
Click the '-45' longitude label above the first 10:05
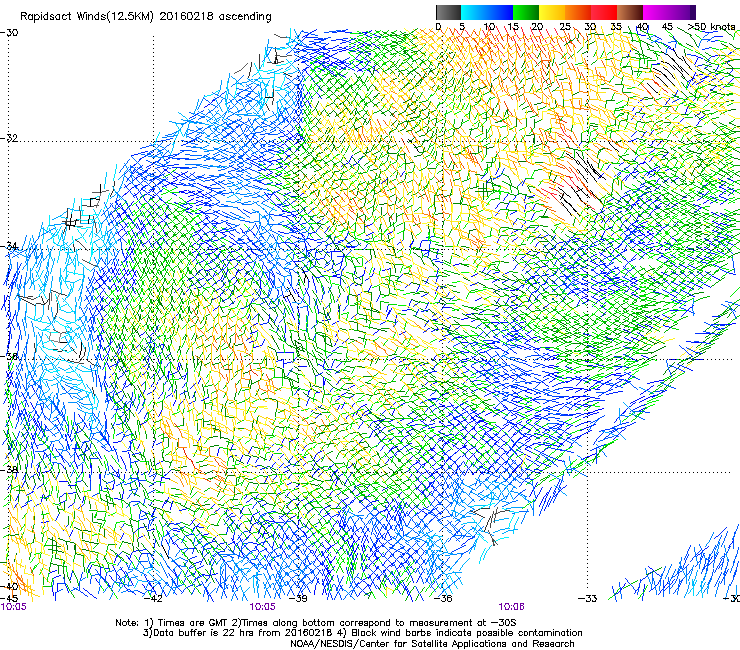9,599
